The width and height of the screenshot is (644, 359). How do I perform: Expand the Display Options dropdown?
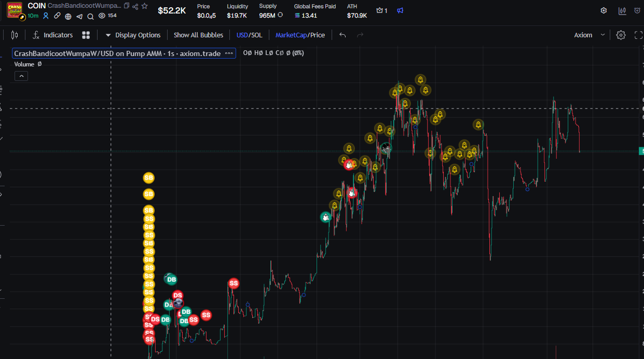(133, 35)
